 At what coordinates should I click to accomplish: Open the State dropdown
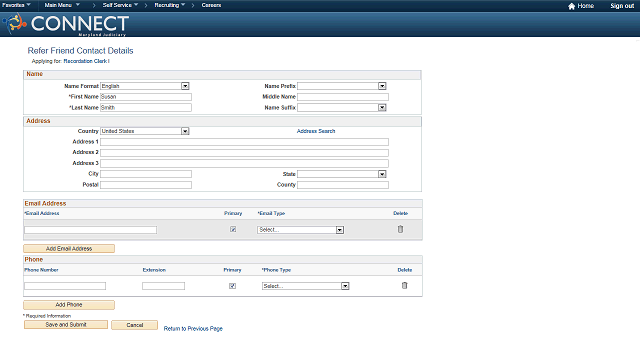pos(342,174)
